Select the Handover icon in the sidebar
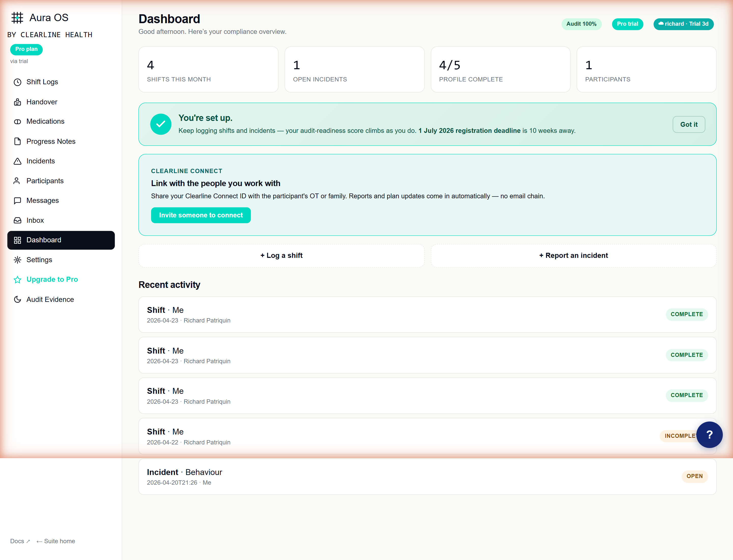The image size is (733, 560). [17, 102]
